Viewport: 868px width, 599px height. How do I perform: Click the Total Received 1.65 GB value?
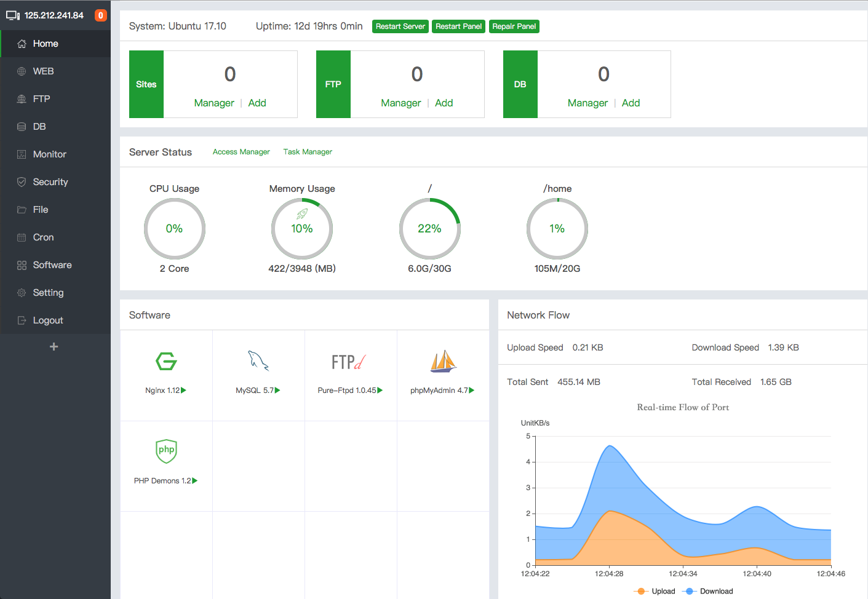pyautogui.click(x=776, y=382)
